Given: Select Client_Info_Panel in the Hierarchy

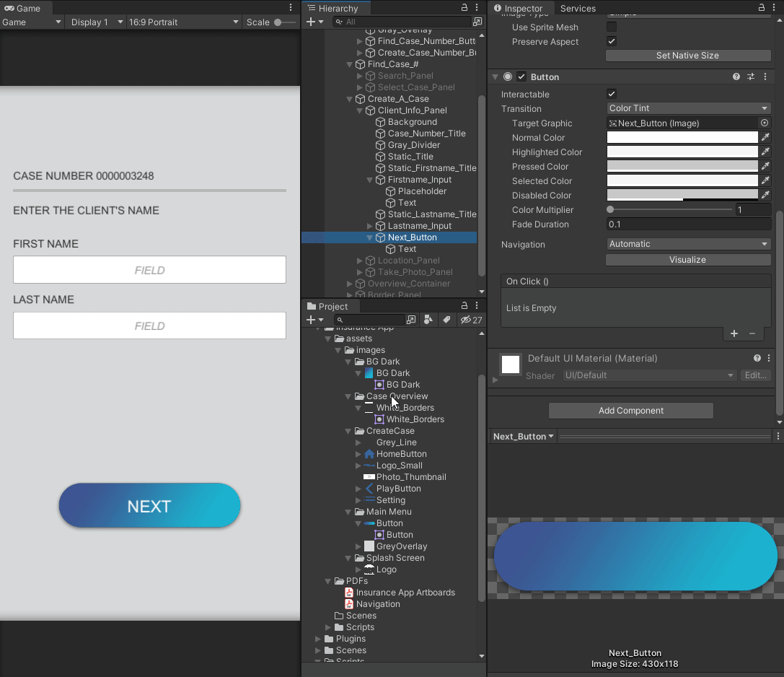Looking at the screenshot, I should pyautogui.click(x=412, y=110).
